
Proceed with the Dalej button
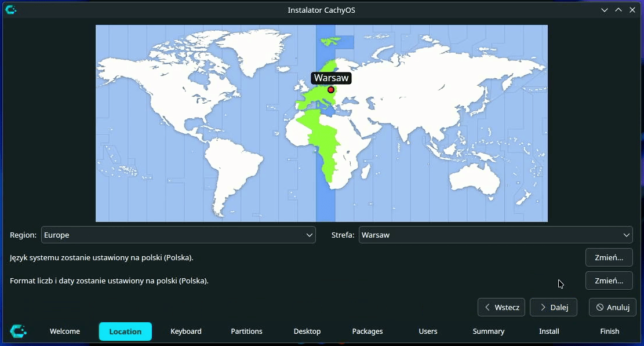point(553,307)
